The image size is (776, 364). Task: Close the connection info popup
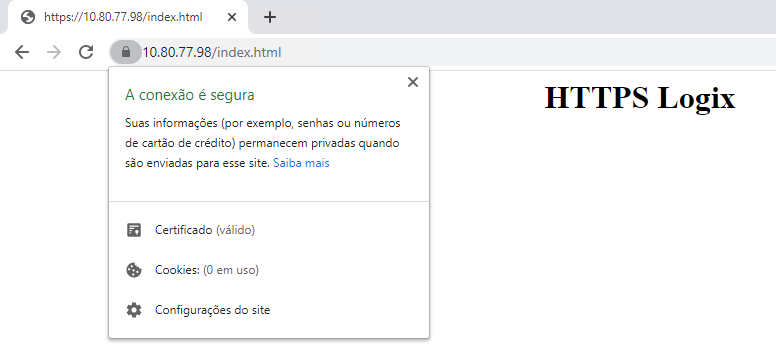point(413,82)
